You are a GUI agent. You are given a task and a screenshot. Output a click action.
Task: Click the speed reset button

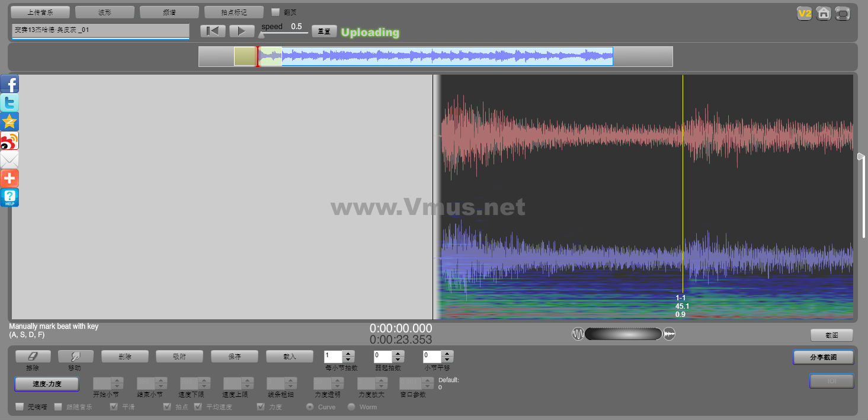tap(324, 31)
